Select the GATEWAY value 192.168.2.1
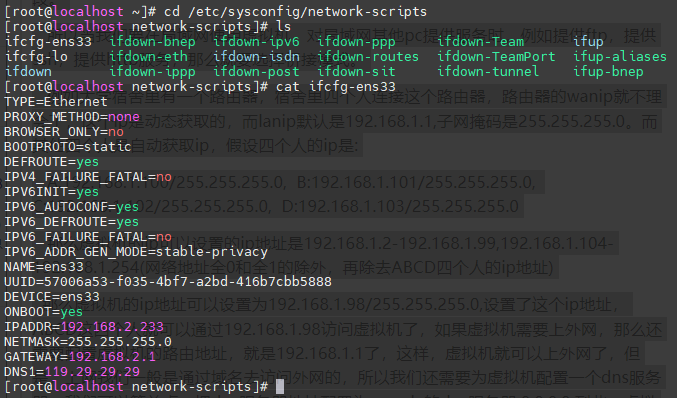The image size is (677, 398). [112, 357]
